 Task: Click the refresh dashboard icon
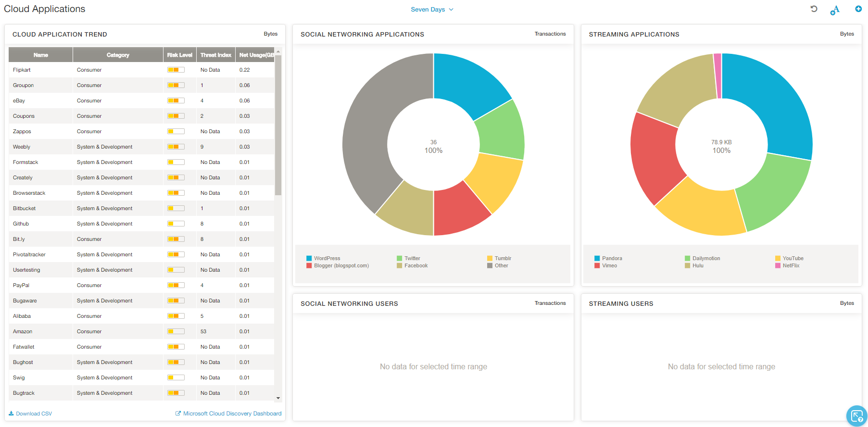pos(814,9)
